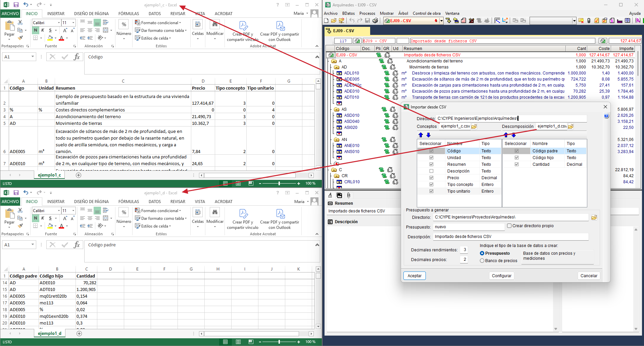
Task: Uncheck the Precio field checkbox
Action: (431, 178)
